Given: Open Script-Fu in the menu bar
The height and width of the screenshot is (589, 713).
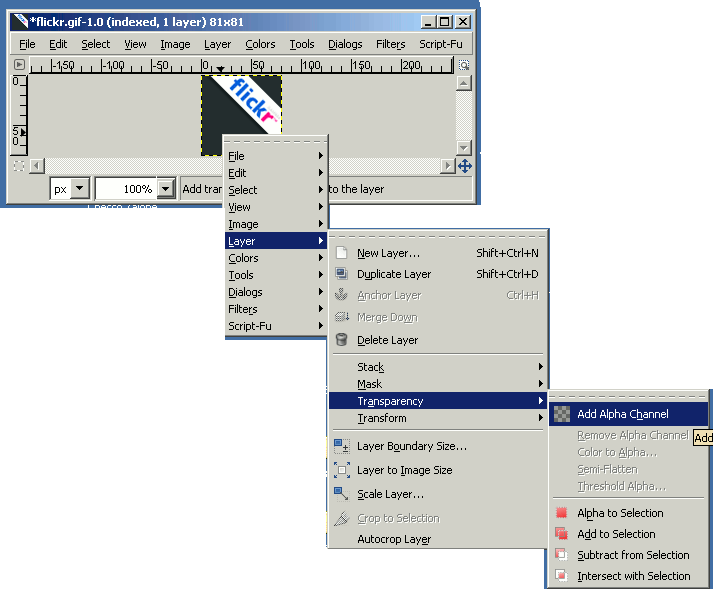Looking at the screenshot, I should click(441, 44).
